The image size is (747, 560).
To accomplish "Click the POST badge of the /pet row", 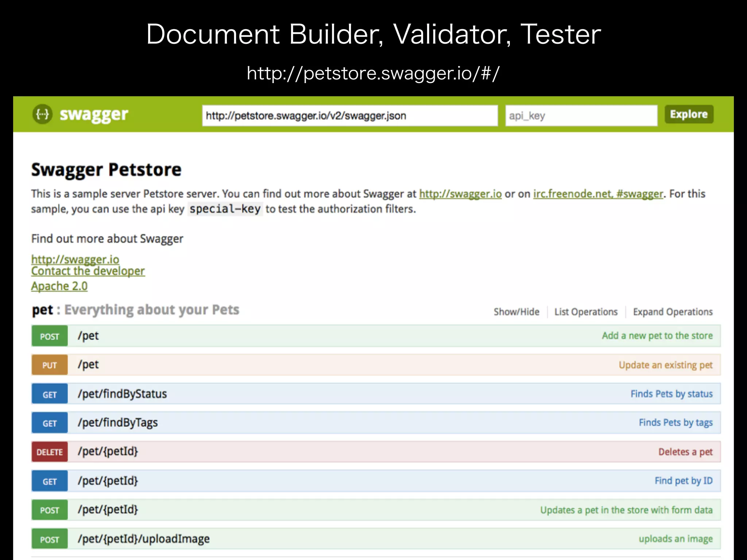I will 50,336.
